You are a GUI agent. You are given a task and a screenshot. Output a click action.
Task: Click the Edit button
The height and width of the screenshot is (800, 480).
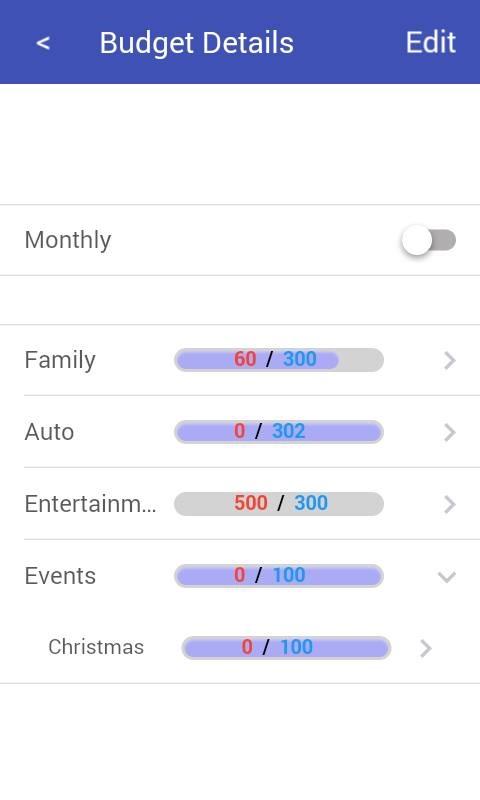[431, 42]
